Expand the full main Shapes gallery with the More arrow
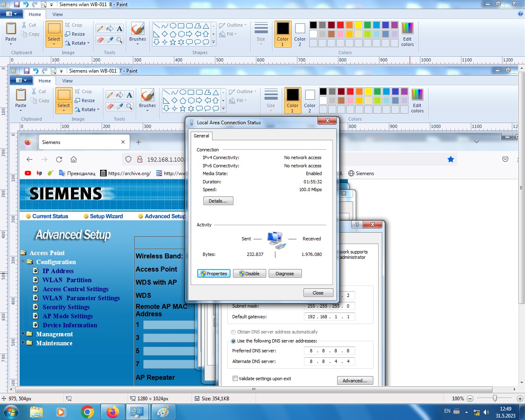The height and width of the screenshot is (420, 525). 213,42
